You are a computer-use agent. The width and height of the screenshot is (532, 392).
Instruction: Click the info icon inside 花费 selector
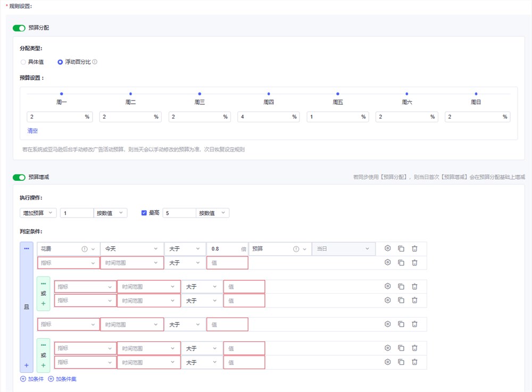point(84,248)
